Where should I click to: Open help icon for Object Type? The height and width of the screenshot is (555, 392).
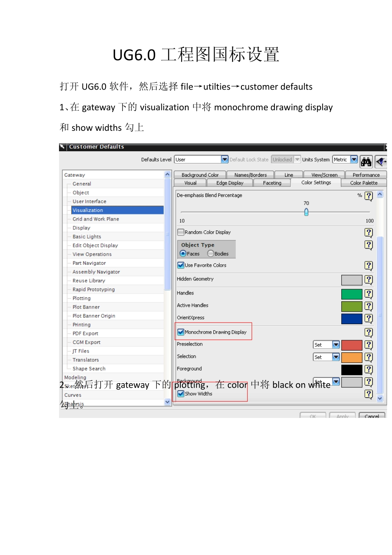pyautogui.click(x=369, y=245)
